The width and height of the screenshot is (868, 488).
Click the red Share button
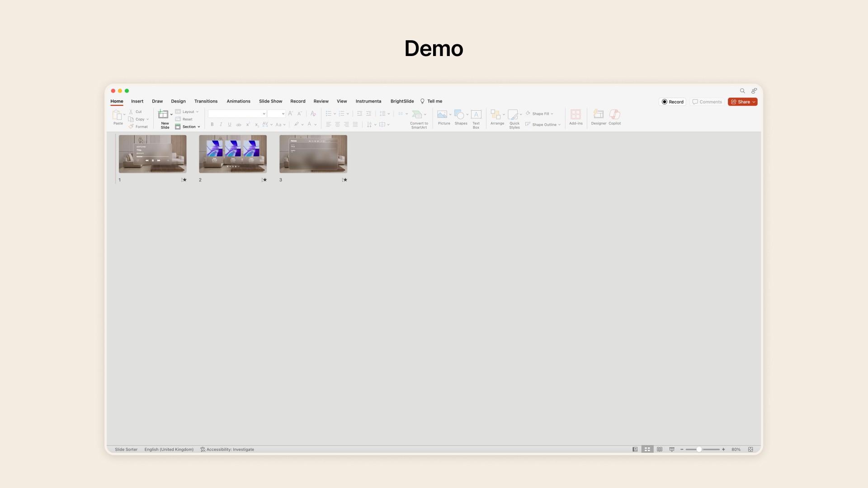pyautogui.click(x=742, y=102)
